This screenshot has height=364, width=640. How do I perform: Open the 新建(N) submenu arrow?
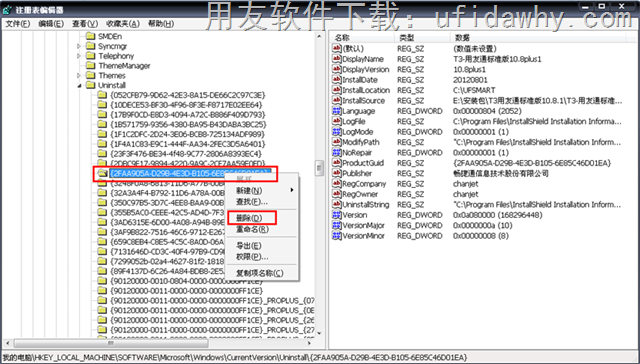coord(292,190)
